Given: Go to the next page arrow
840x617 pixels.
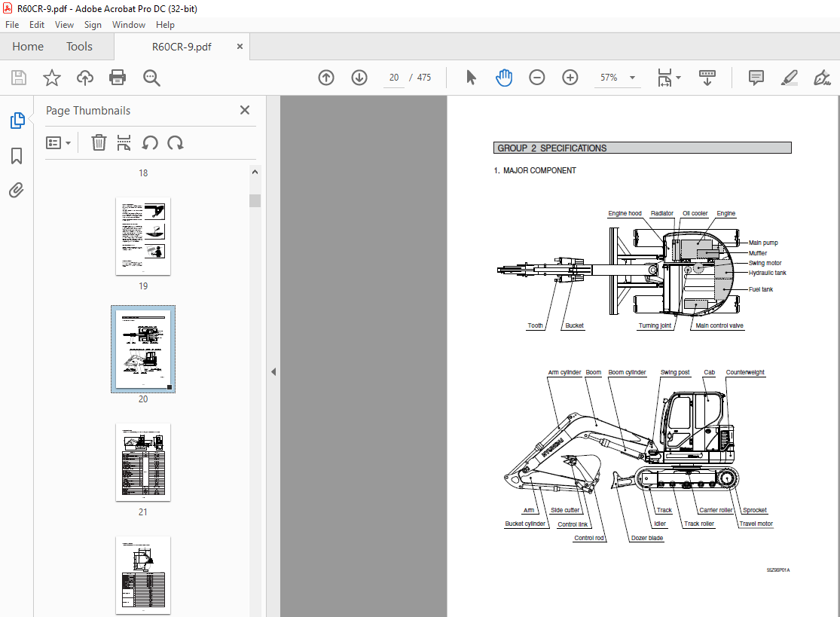Looking at the screenshot, I should click(359, 78).
